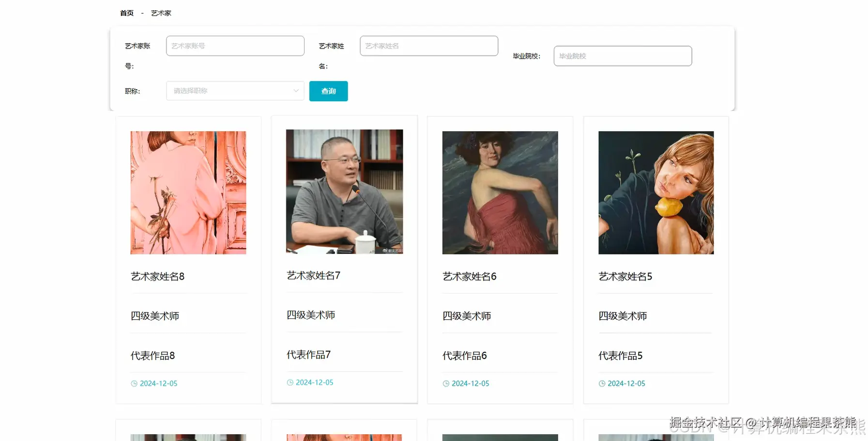Viewport: 868px width, 441px height.
Task: Click the 首页 breadcrumb link
Action: pos(126,13)
